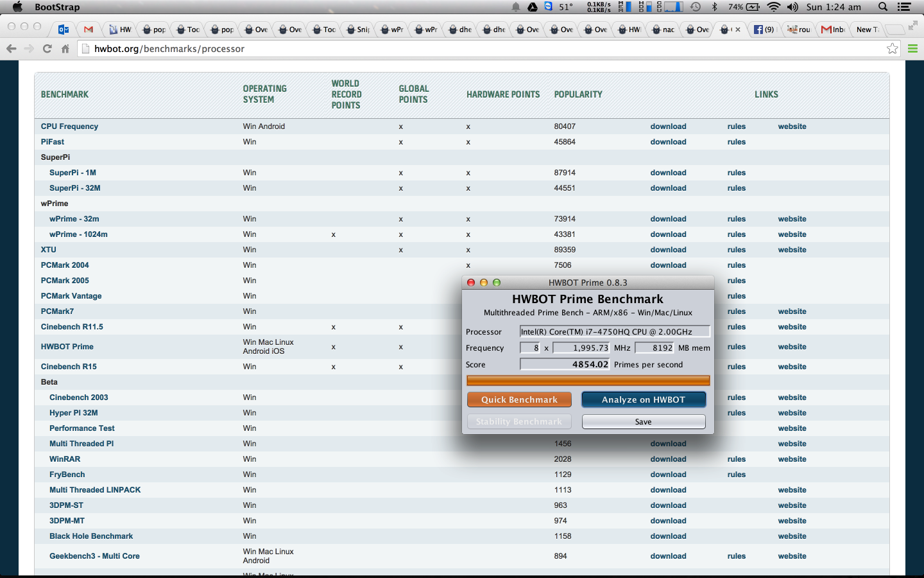
Task: Open the Chrome hamburger menu
Action: click(x=912, y=49)
